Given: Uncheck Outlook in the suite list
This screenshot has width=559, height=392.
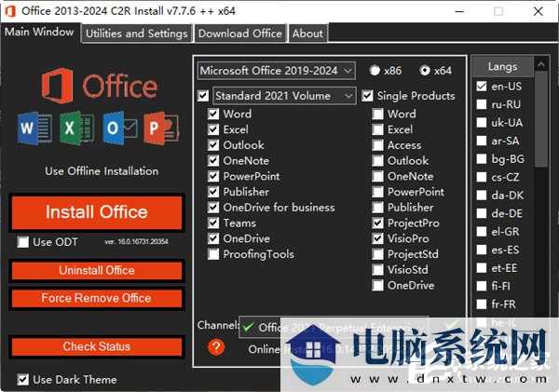Looking at the screenshot, I should pos(213,145).
